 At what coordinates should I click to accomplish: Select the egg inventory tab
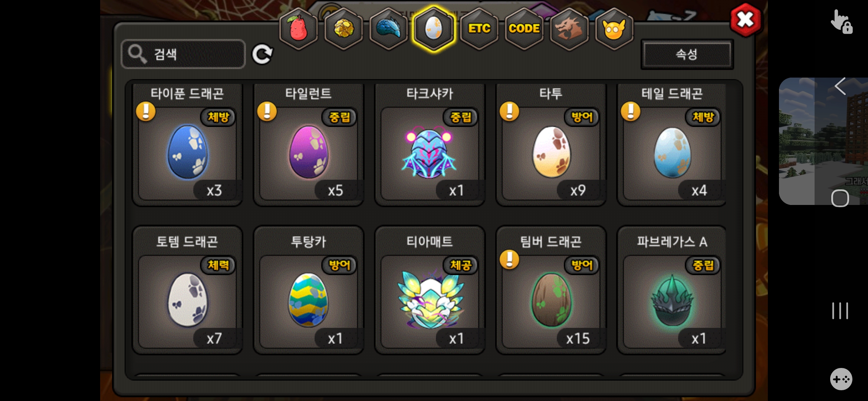pyautogui.click(x=434, y=28)
